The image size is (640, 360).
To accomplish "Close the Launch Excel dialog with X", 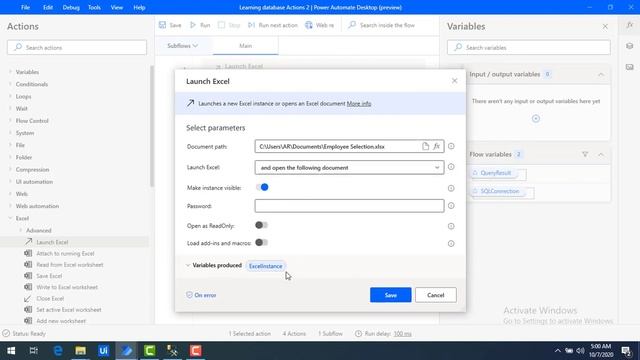I will [454, 81].
